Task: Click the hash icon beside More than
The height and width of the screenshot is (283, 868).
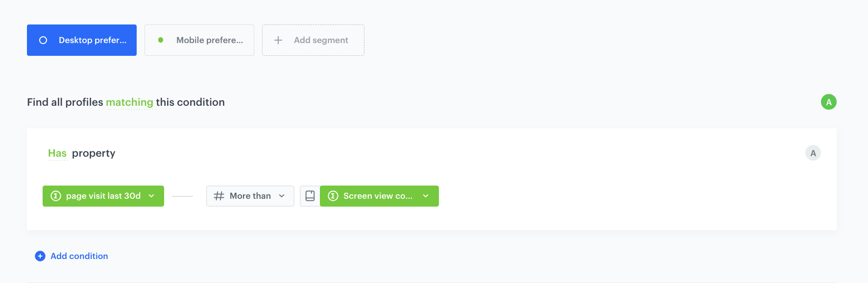Action: coord(219,196)
